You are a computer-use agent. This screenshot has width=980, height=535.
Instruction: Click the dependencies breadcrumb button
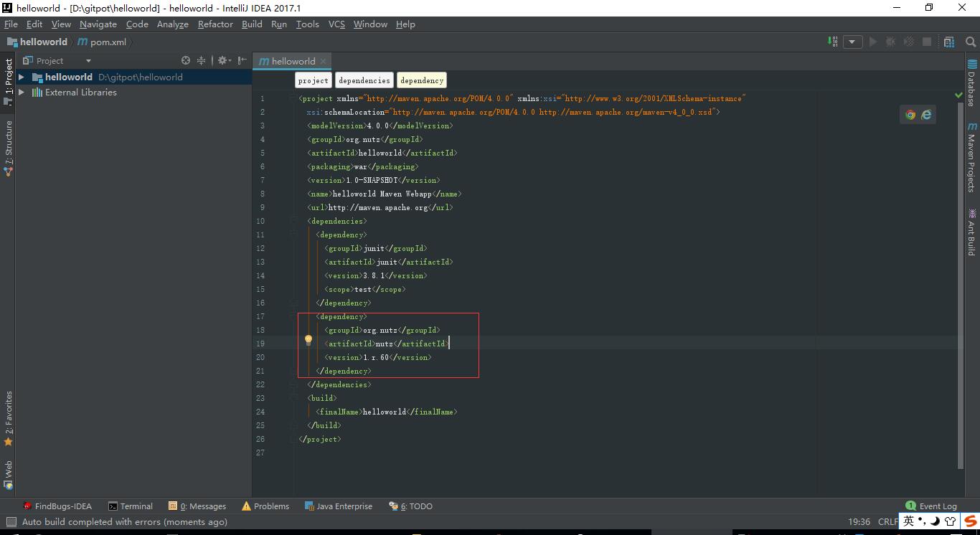click(364, 80)
